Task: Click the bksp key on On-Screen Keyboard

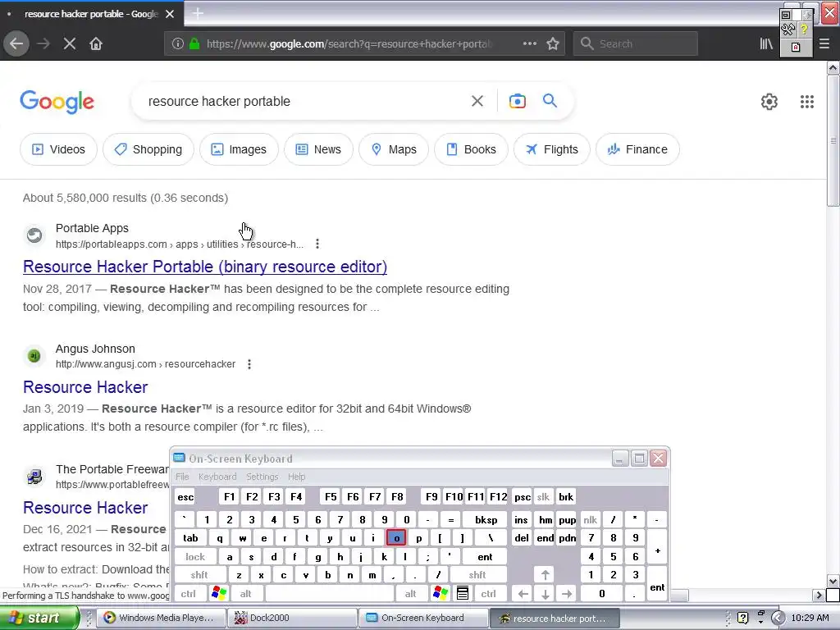Action: pos(486,519)
